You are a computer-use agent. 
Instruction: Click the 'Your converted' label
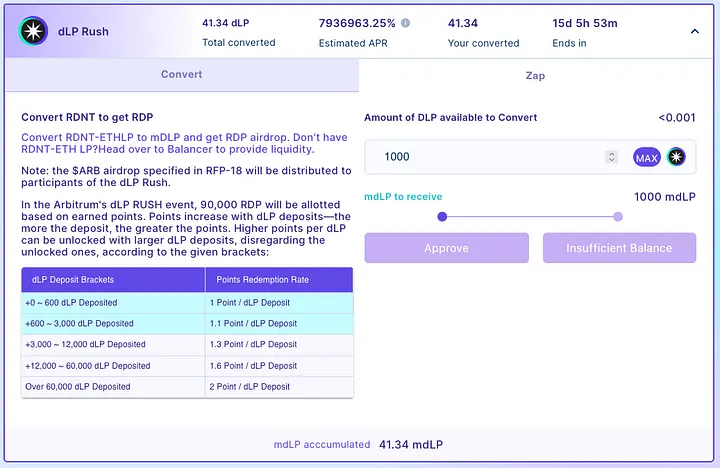coord(484,43)
